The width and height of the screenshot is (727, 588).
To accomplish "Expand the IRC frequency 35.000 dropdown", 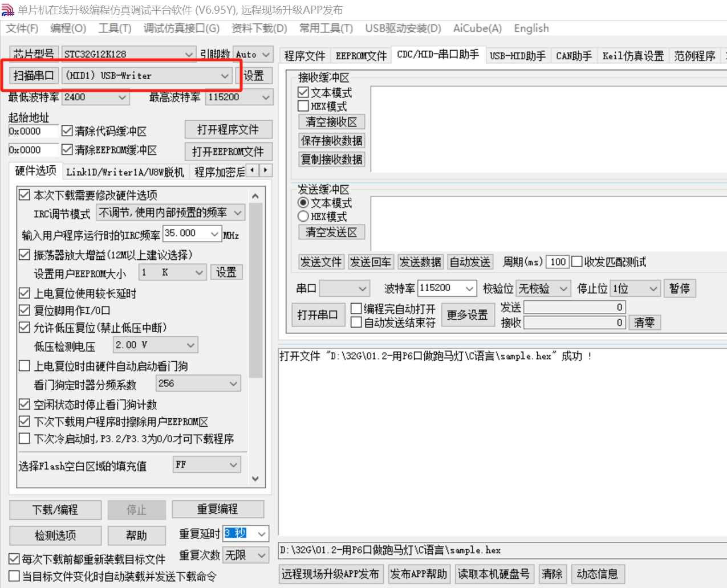I will click(214, 234).
